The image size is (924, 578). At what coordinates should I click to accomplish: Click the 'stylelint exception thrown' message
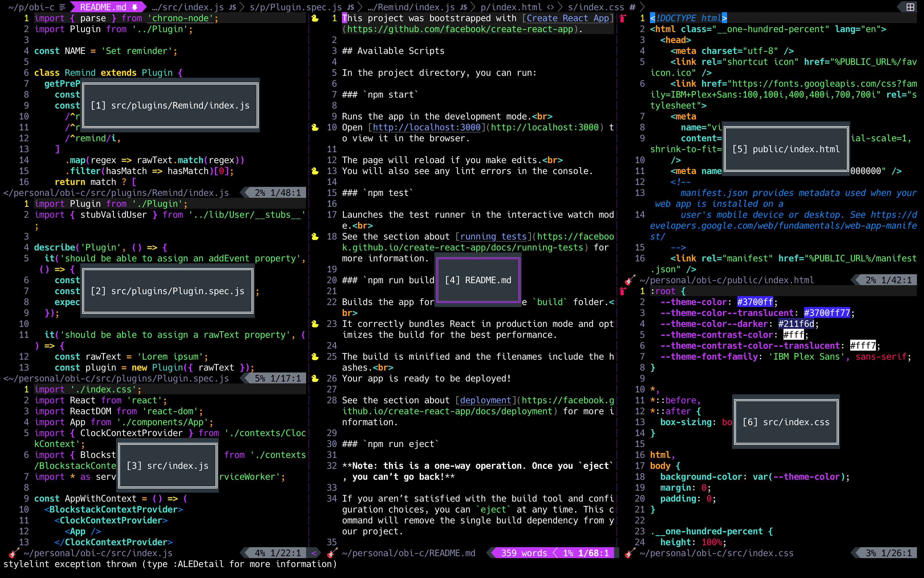170,564
